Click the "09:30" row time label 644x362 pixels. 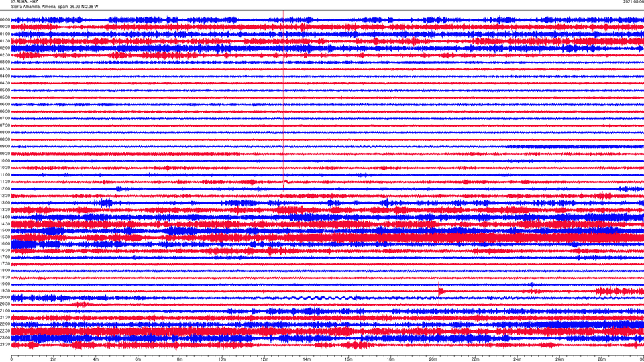(x=5, y=154)
